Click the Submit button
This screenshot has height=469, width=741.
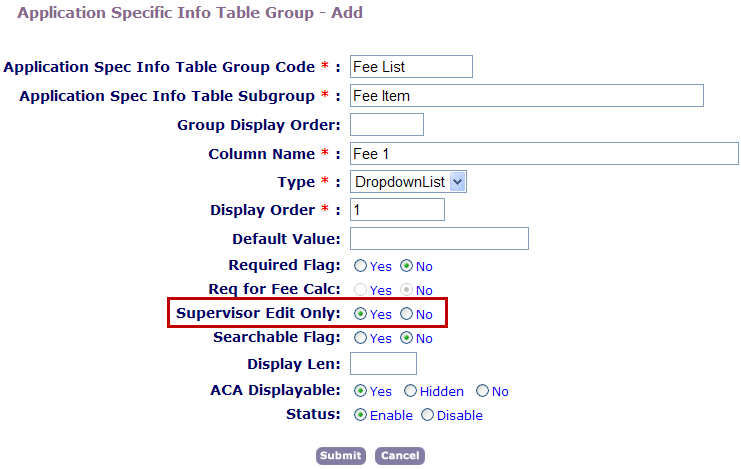coord(341,456)
